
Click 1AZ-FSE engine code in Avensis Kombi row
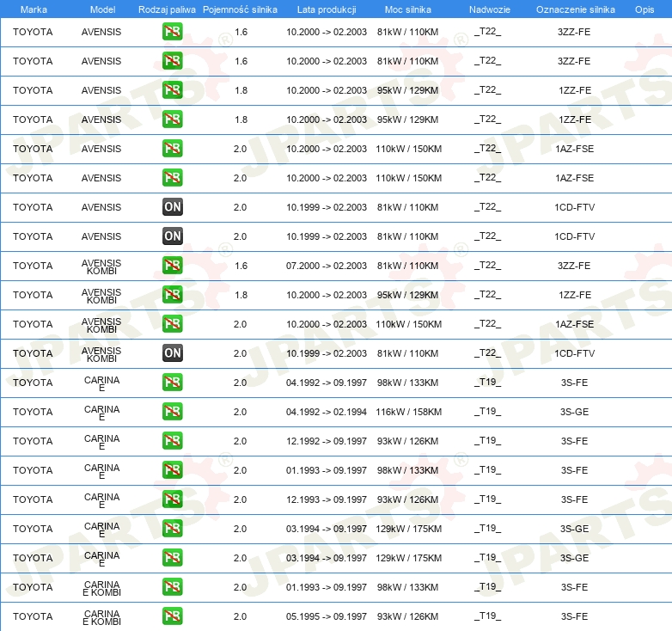pyautogui.click(x=574, y=324)
